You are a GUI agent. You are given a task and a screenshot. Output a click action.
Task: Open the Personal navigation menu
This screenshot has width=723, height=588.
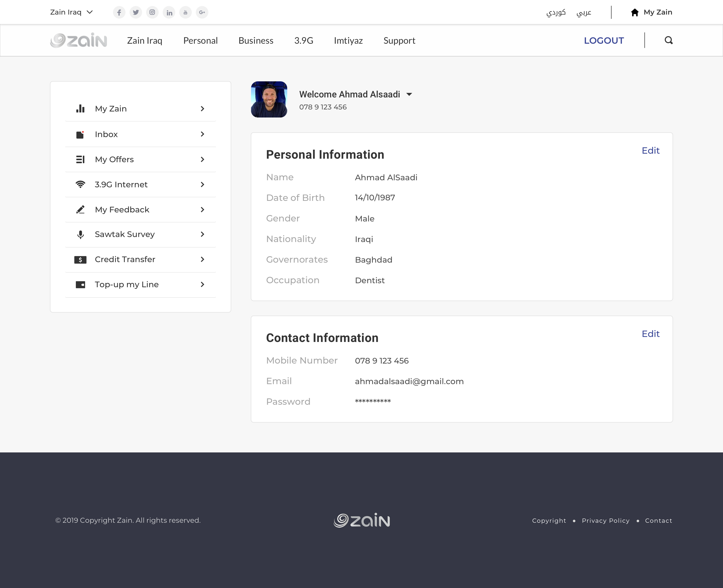201,41
